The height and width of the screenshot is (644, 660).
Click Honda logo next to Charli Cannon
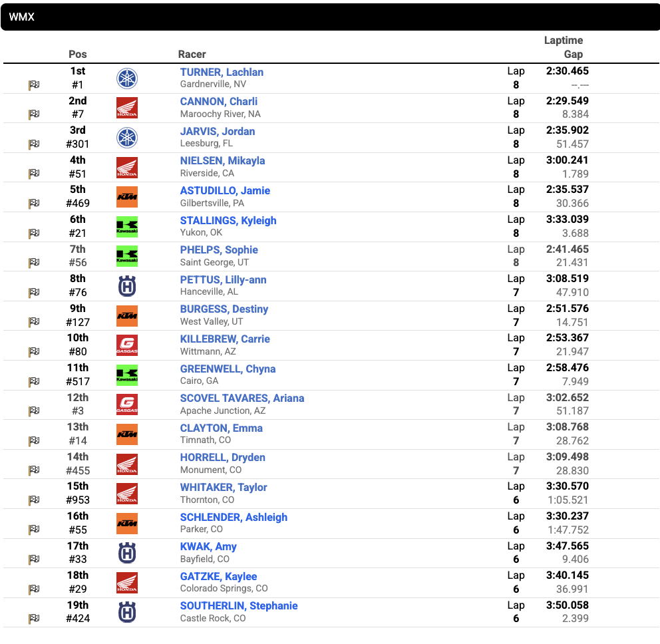click(x=126, y=108)
